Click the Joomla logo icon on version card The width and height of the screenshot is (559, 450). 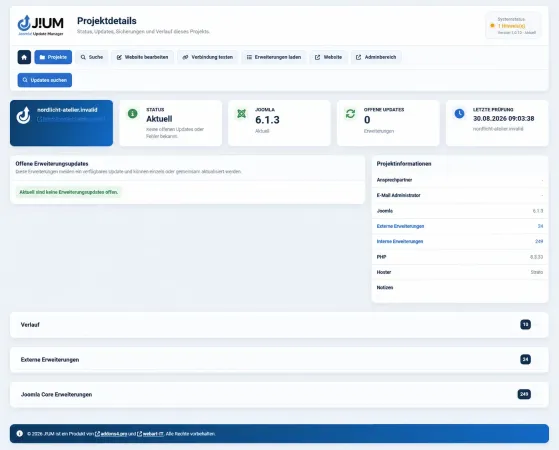point(242,113)
